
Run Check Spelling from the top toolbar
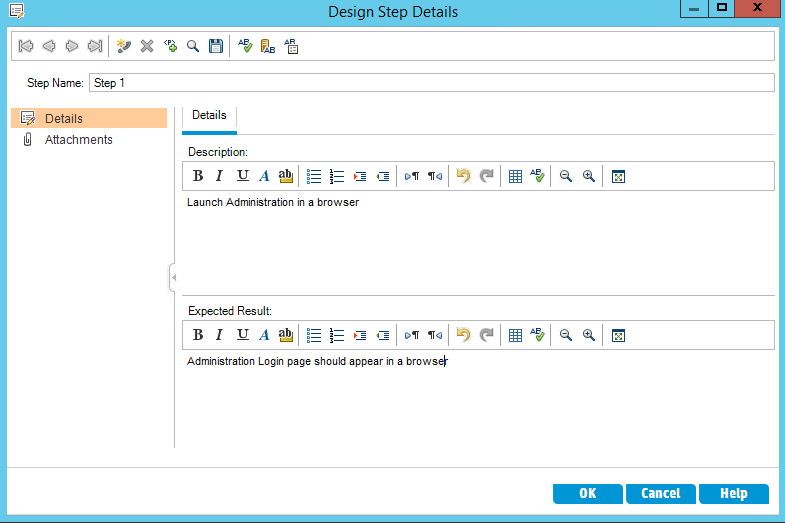tap(245, 46)
